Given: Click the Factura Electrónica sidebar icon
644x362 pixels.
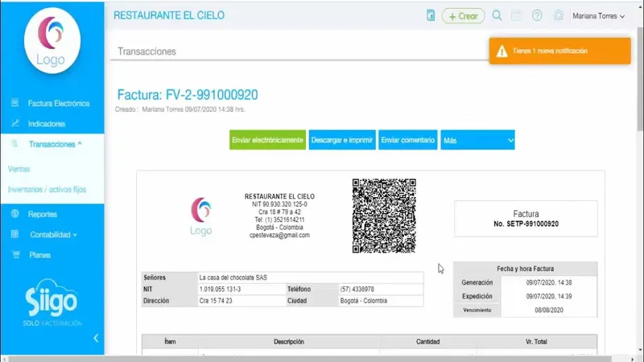Looking at the screenshot, I should coord(14,103).
